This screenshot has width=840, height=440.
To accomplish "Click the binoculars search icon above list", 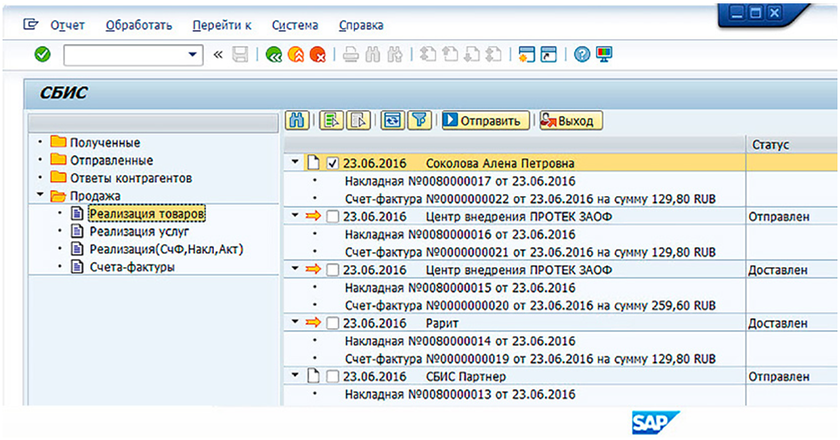I will (x=296, y=121).
